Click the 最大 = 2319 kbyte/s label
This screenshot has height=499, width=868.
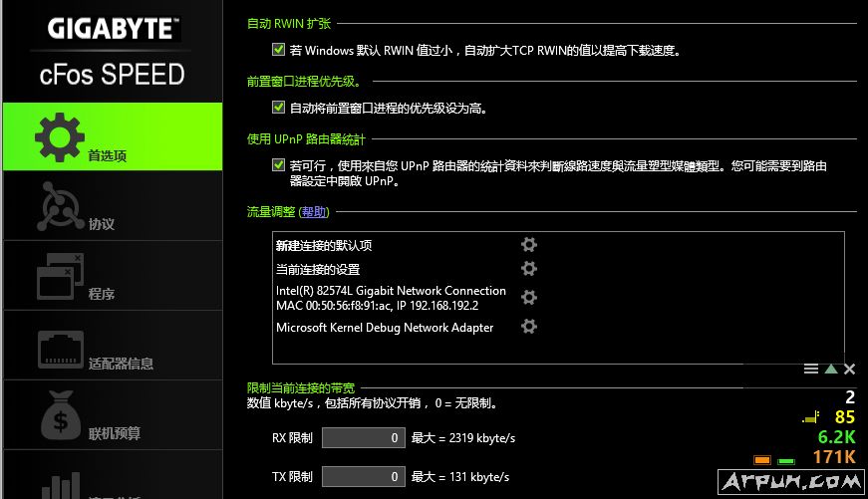pos(463,438)
